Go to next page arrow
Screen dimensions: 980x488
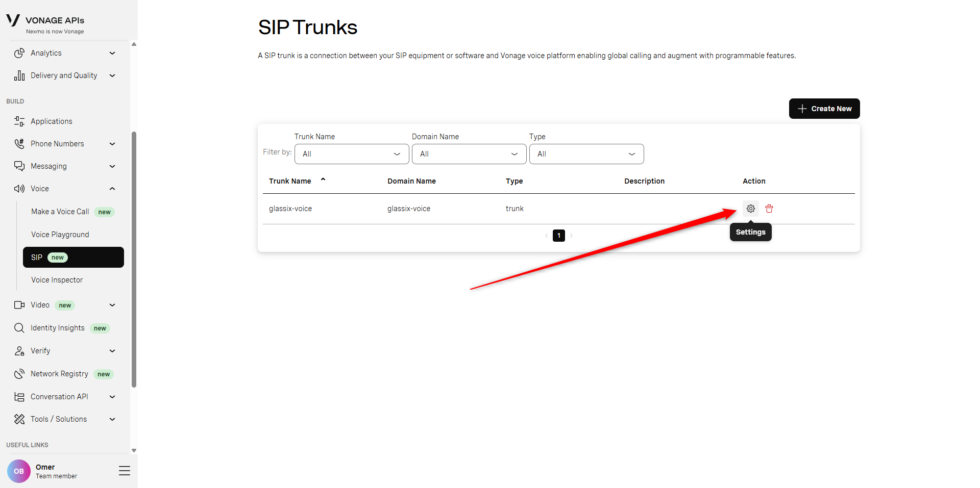571,236
